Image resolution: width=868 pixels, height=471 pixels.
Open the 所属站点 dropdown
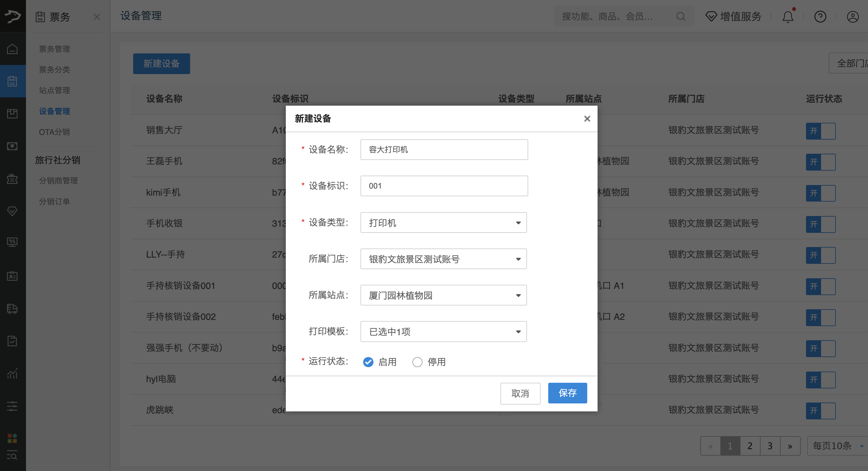pyautogui.click(x=443, y=295)
